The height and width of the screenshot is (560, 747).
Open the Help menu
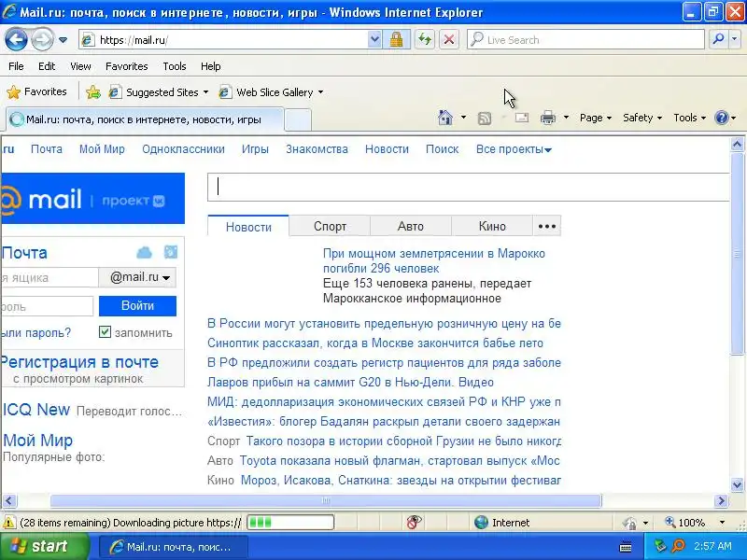[x=211, y=66]
